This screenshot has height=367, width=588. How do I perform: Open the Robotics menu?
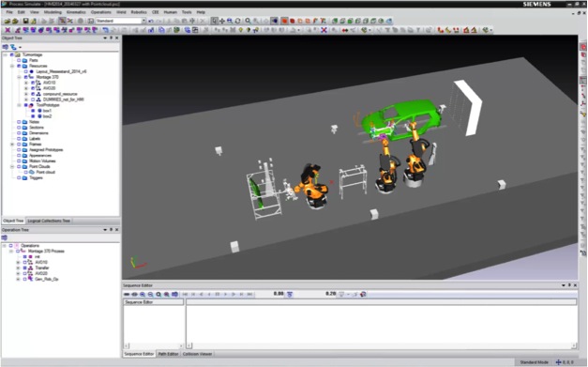click(x=139, y=12)
